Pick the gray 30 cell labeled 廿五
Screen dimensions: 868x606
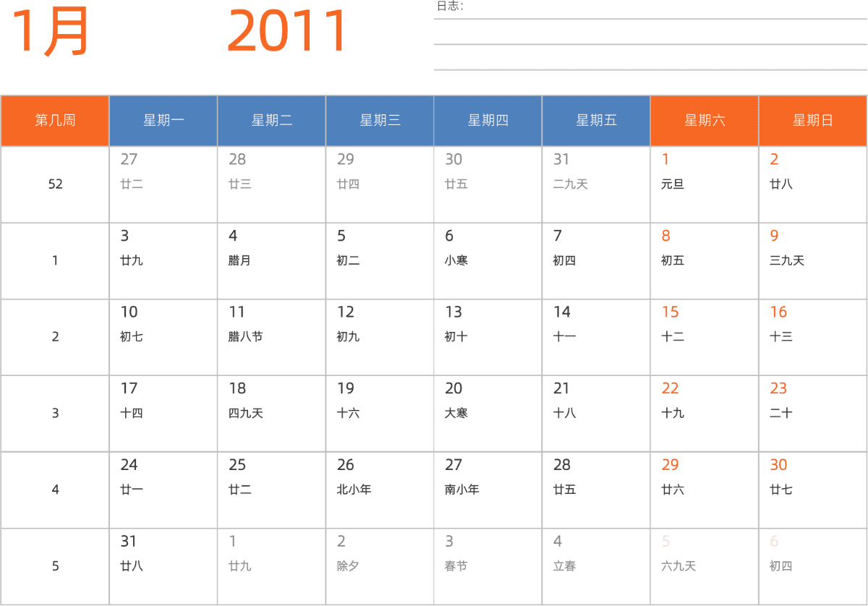click(x=488, y=184)
